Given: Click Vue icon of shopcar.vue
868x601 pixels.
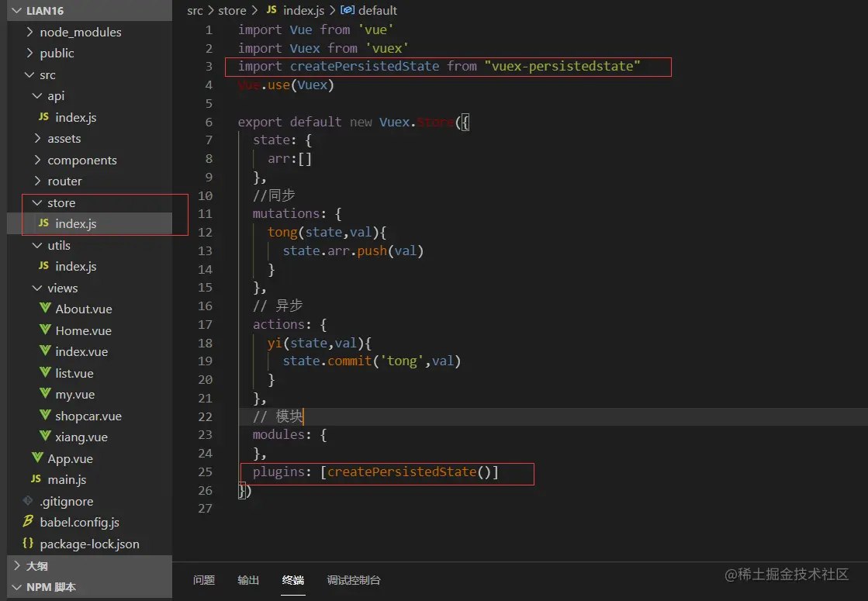Looking at the screenshot, I should pyautogui.click(x=46, y=415).
